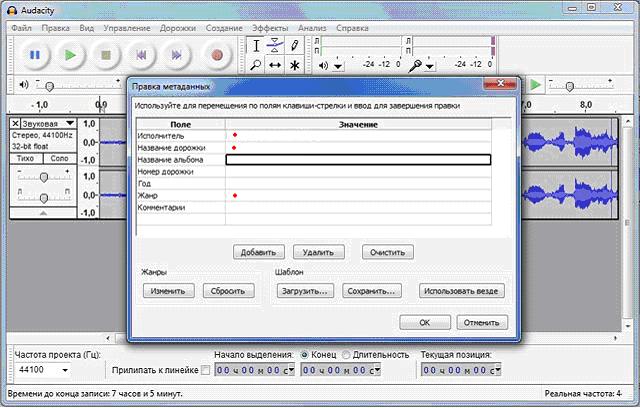Enable the 'Прилипать к линейке' checkbox

pyautogui.click(x=206, y=370)
